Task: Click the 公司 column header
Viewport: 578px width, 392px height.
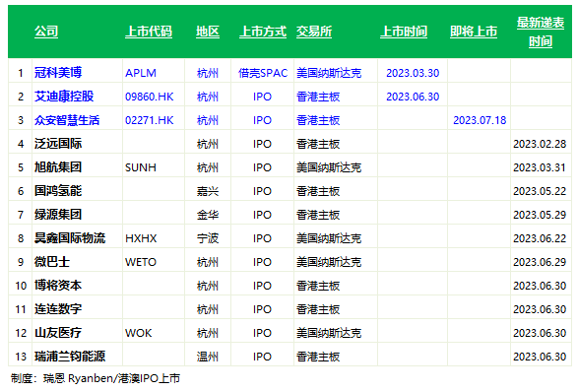Action: tap(46, 32)
